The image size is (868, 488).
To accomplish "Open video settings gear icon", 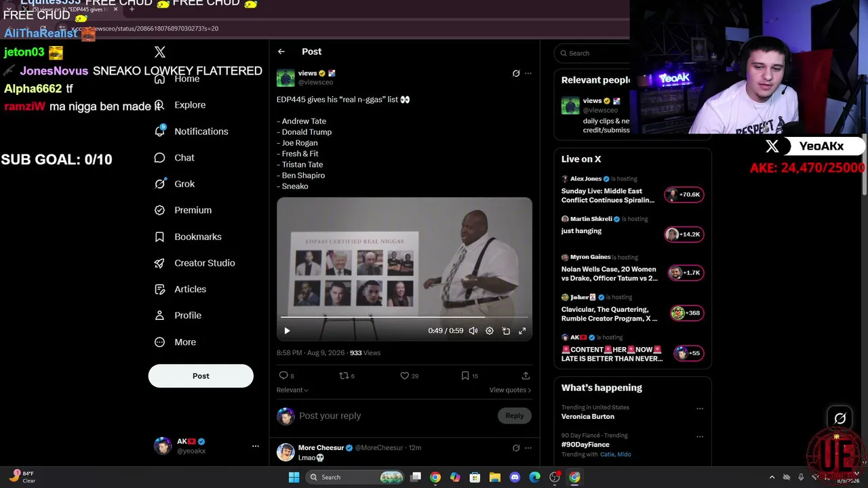I will tap(490, 331).
